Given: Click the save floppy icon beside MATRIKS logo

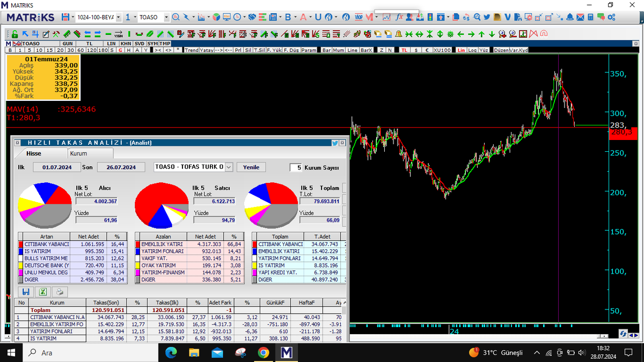Looking at the screenshot, I should 65,17.
